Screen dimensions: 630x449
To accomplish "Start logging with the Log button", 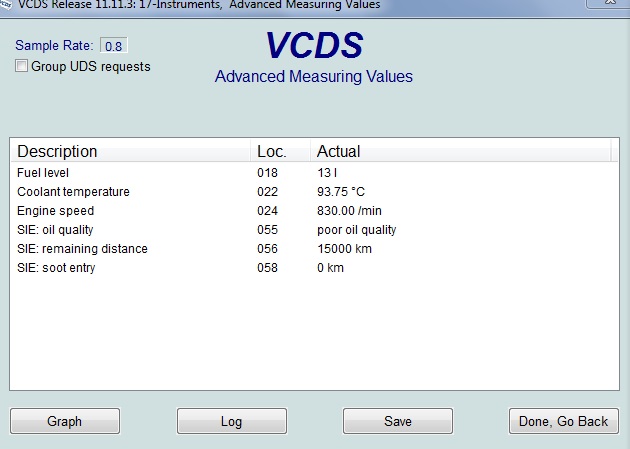I will (232, 421).
